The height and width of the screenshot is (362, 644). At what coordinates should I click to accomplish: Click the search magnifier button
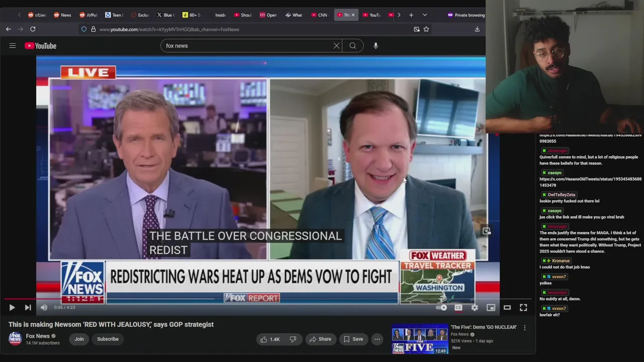pyautogui.click(x=353, y=46)
